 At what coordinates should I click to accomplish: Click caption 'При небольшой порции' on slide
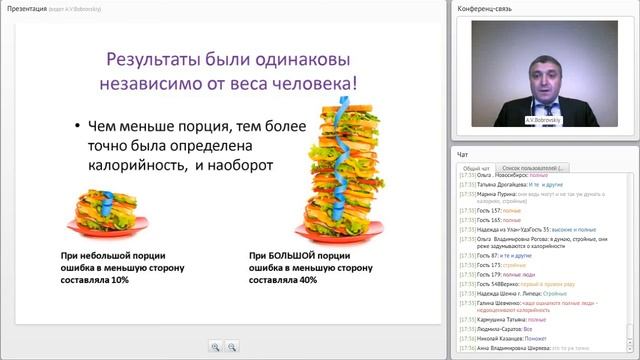click(x=113, y=256)
